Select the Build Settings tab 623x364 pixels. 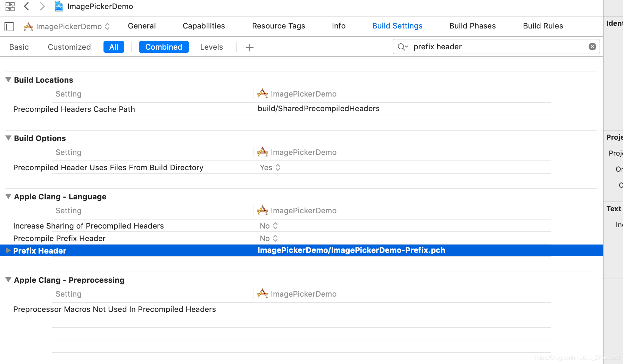click(x=397, y=26)
